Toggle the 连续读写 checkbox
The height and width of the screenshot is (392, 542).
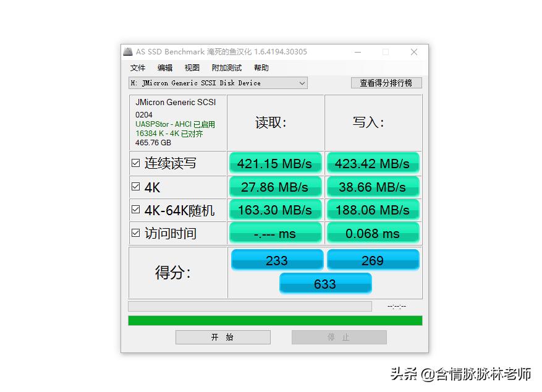click(136, 163)
